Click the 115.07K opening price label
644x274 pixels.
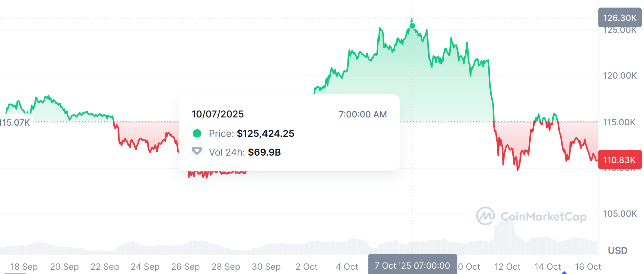pyautogui.click(x=15, y=123)
